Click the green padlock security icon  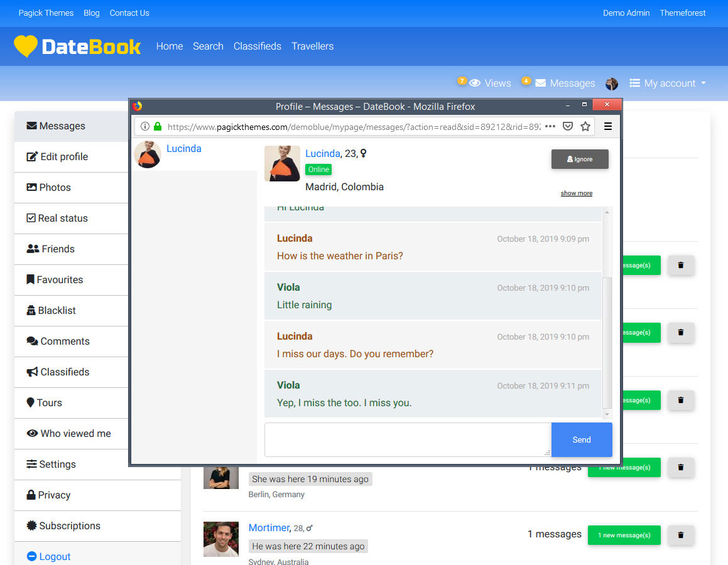pos(158,126)
